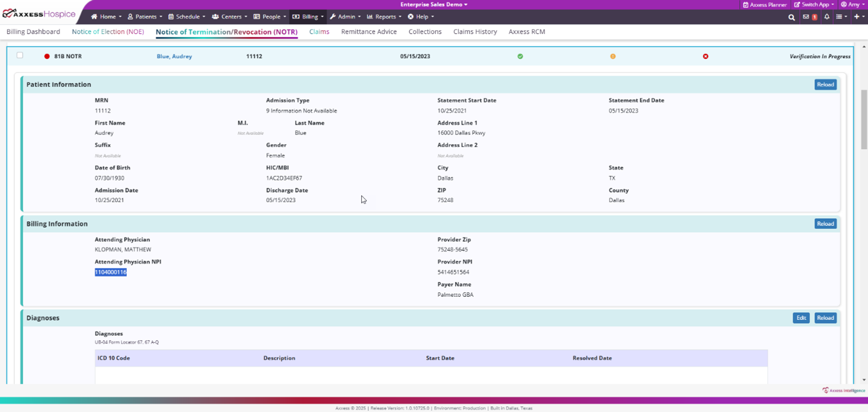Expand the Switch App dropdown
This screenshot has width=868, height=412.
[814, 5]
